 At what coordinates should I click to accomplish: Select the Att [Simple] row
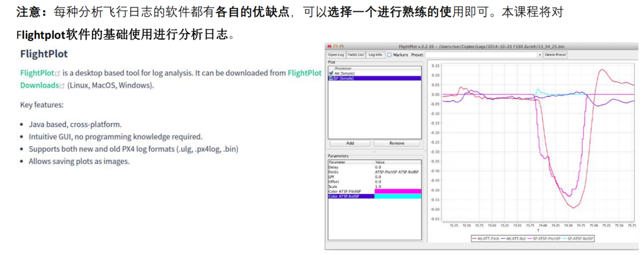(x=374, y=73)
